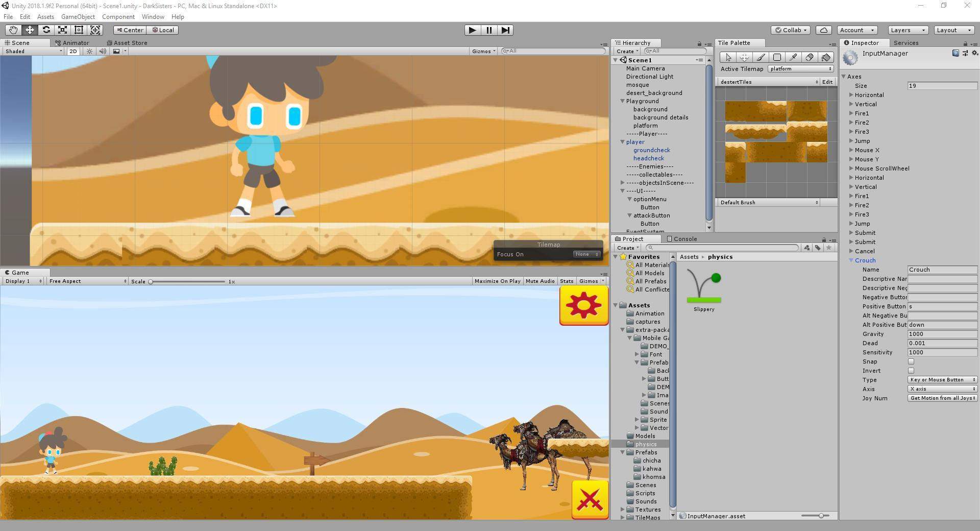The height and width of the screenshot is (531, 980).
Task: Toggle Stats in Game view
Action: click(567, 281)
